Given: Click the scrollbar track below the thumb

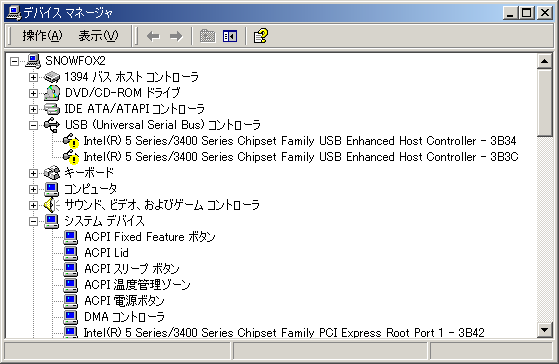Looking at the screenshot, I should point(545,229).
